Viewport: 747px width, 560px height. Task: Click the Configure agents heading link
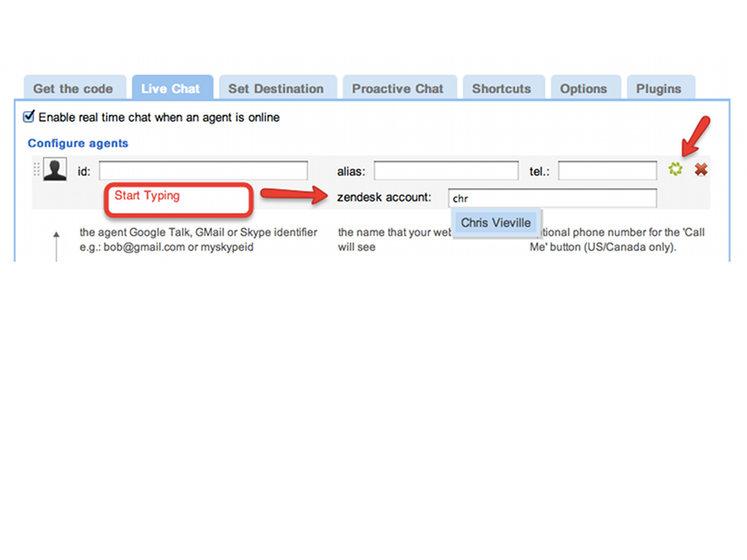tap(78, 143)
